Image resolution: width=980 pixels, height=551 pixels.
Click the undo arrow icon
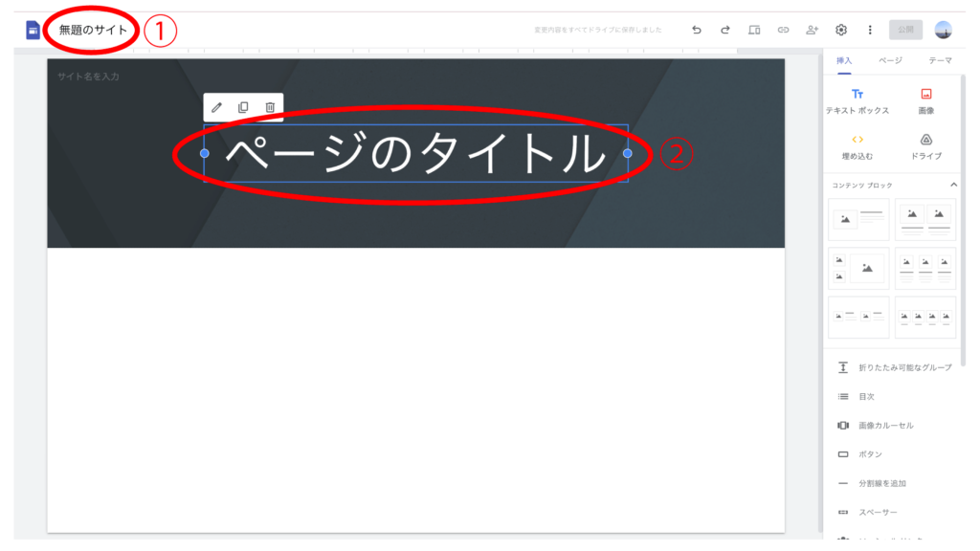697,30
